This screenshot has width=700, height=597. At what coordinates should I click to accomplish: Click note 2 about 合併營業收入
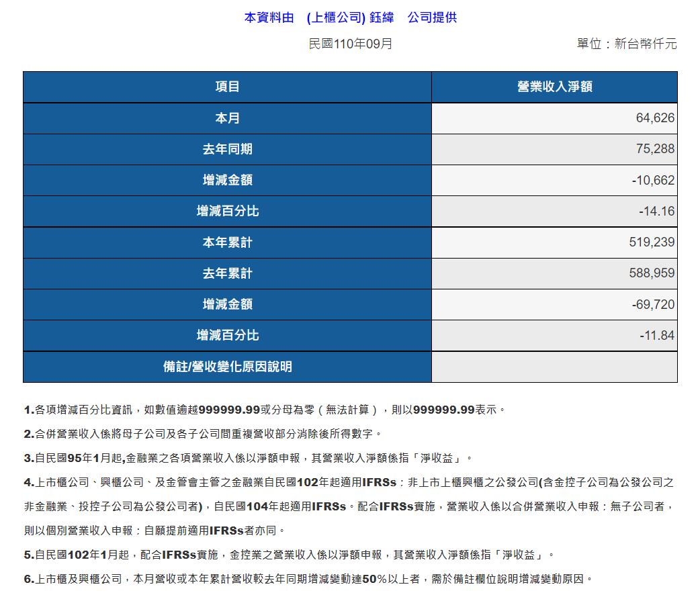pyautogui.click(x=203, y=434)
